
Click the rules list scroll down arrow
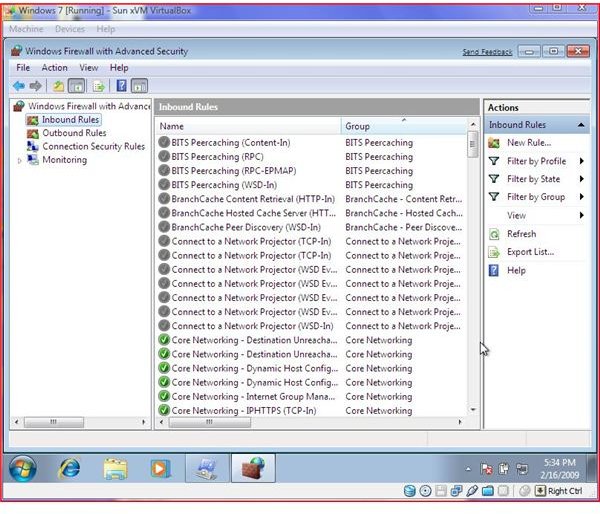[x=473, y=410]
